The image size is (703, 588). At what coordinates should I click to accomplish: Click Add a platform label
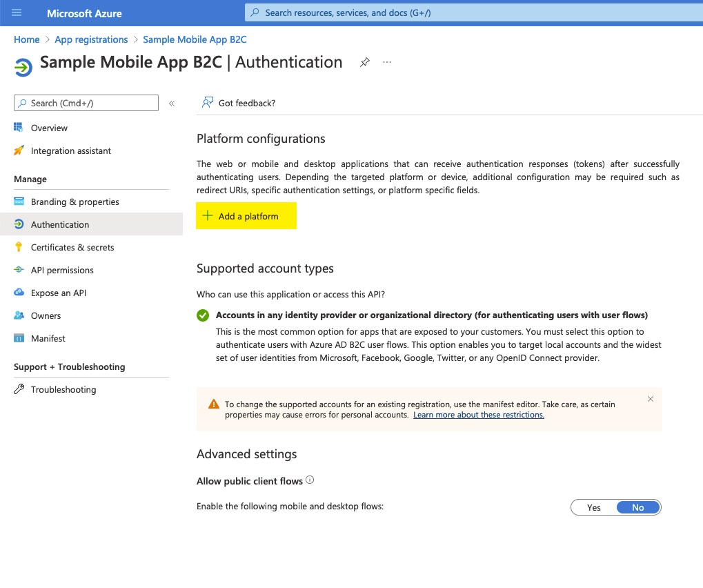248,216
